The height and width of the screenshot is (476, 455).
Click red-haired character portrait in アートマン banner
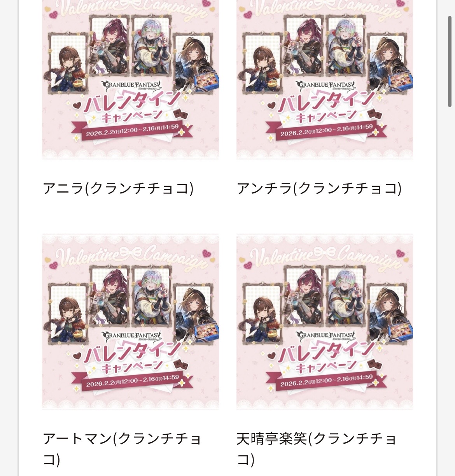coord(109,295)
